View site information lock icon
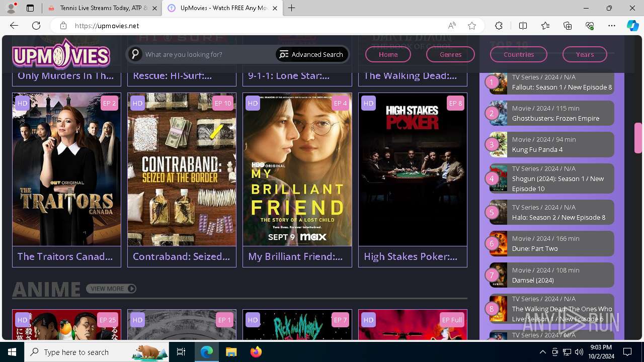The image size is (644, 362). 63,26
